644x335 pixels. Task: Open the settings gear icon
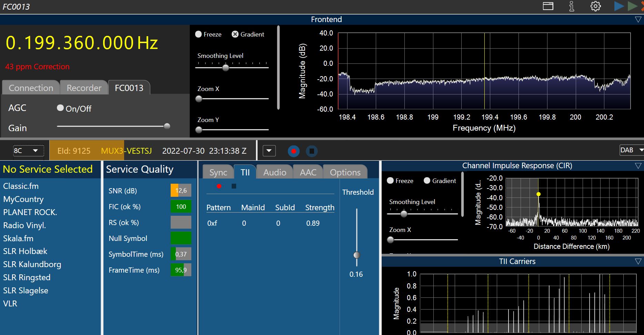pyautogui.click(x=595, y=6)
